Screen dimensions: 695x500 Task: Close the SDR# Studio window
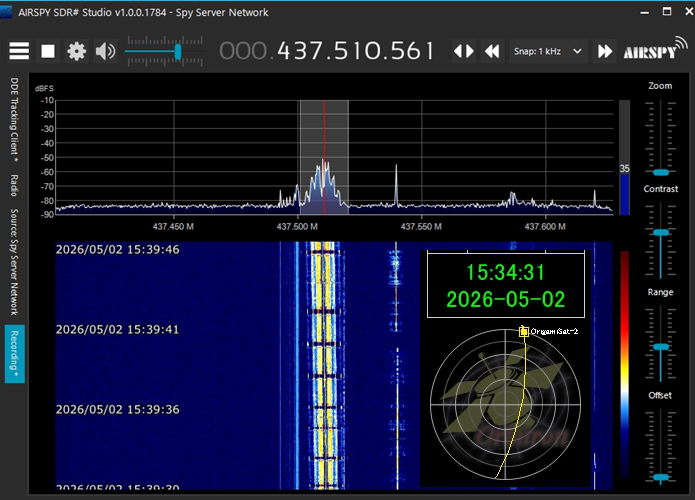coord(689,12)
